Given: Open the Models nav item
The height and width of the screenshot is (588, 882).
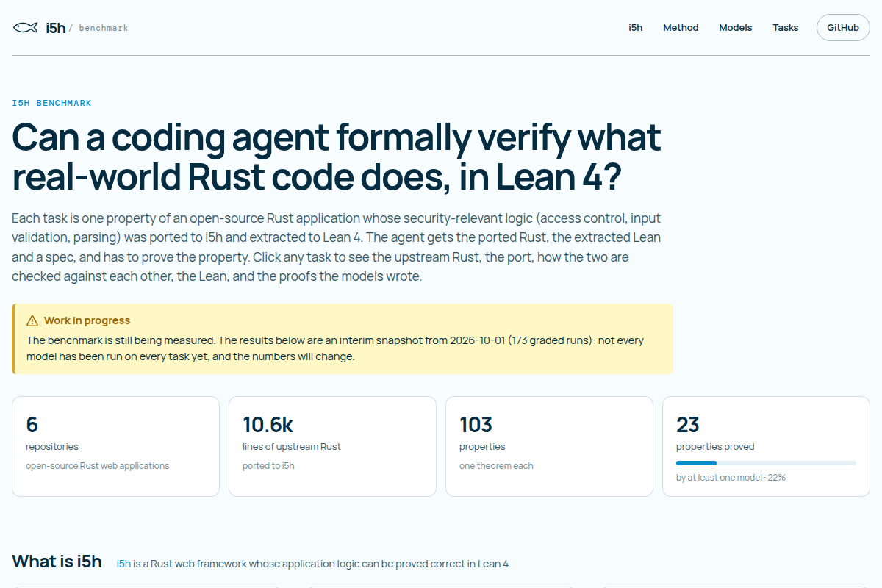Looking at the screenshot, I should pyautogui.click(x=736, y=28).
